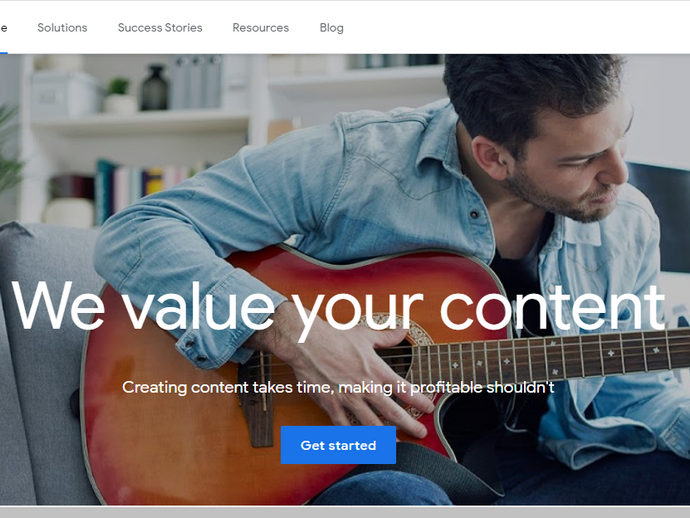Select the partially visible active tab with blue underline
690x518 pixels.
tap(4, 29)
